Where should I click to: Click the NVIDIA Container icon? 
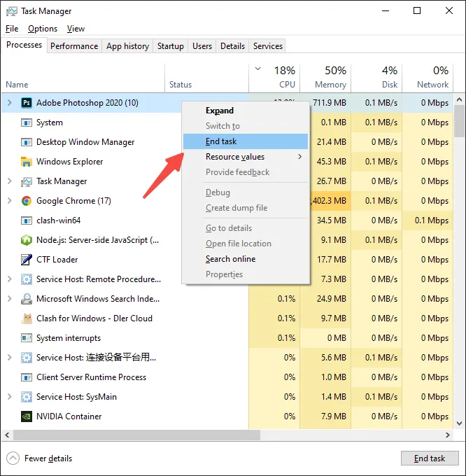(x=27, y=416)
